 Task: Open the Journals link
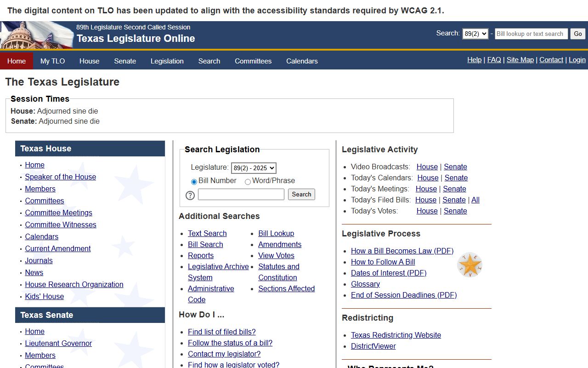click(39, 260)
